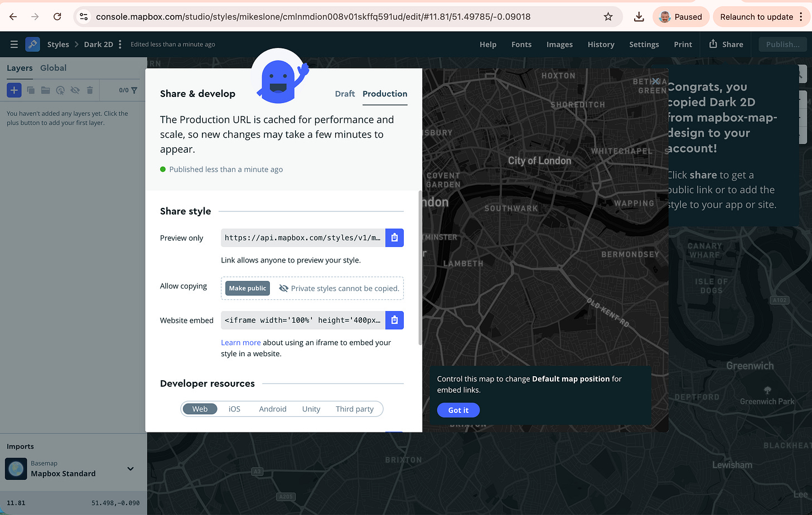The width and height of the screenshot is (812, 515).
Task: Switch to the Layers tab
Action: click(x=20, y=68)
